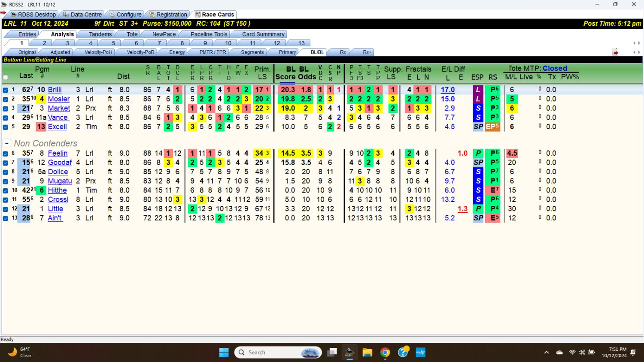
Task: Open the Mosler horse link
Action: coord(58,99)
